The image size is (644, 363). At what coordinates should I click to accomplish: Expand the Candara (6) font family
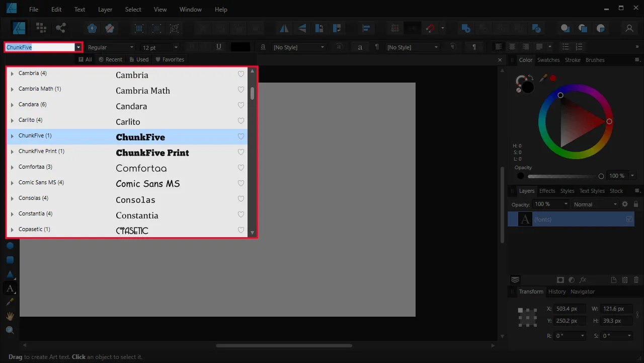(x=12, y=105)
